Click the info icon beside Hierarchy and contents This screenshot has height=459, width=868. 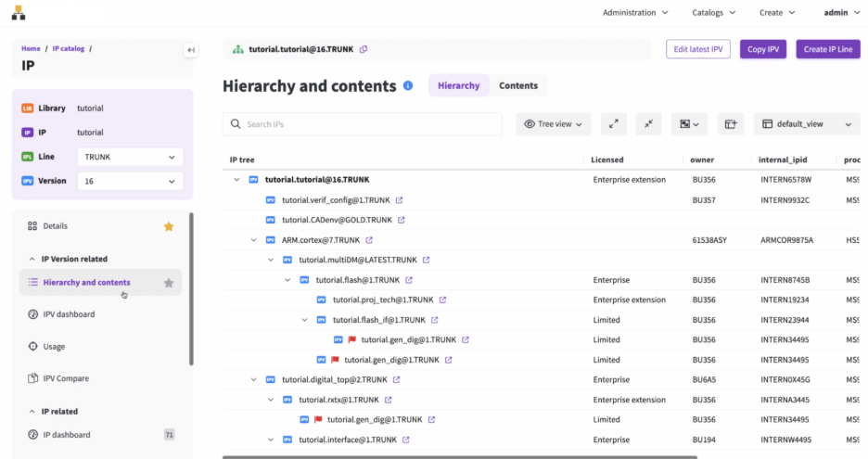[x=408, y=86]
